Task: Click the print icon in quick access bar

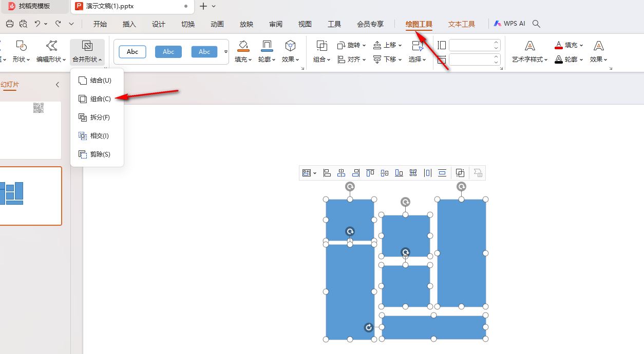Action: click(10, 24)
